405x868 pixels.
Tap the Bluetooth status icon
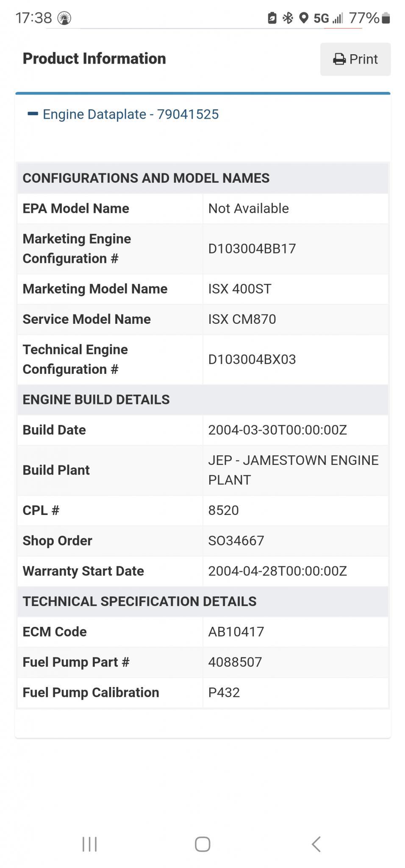(288, 18)
